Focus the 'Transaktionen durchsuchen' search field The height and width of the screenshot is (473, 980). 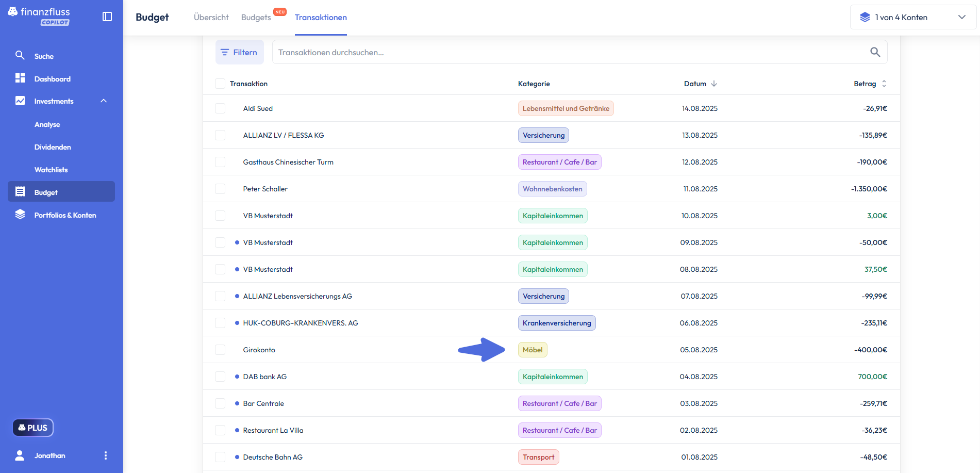(567, 52)
